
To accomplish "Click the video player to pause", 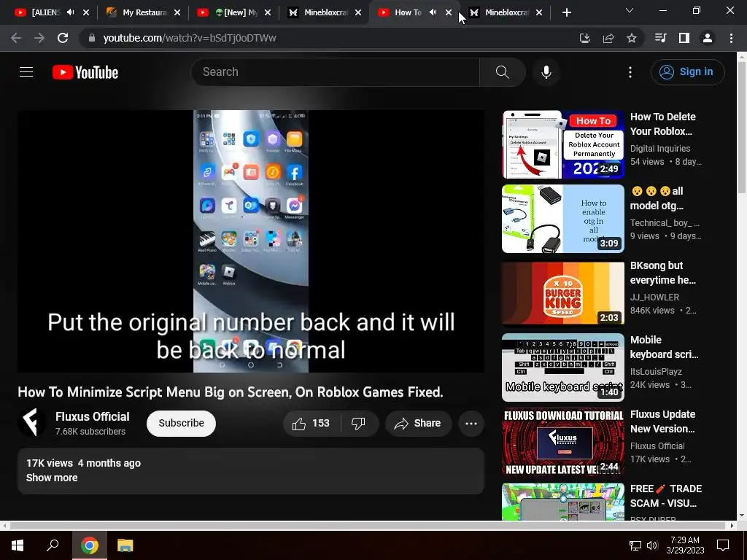I will click(x=251, y=241).
